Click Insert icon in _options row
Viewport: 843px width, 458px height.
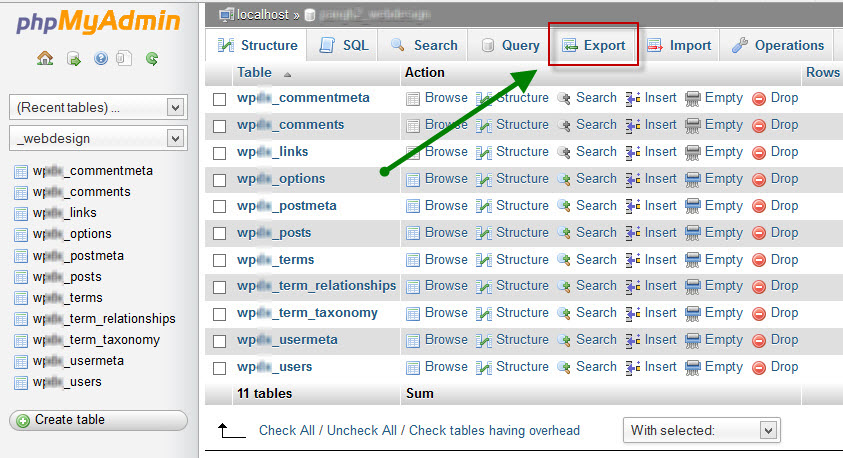click(633, 179)
